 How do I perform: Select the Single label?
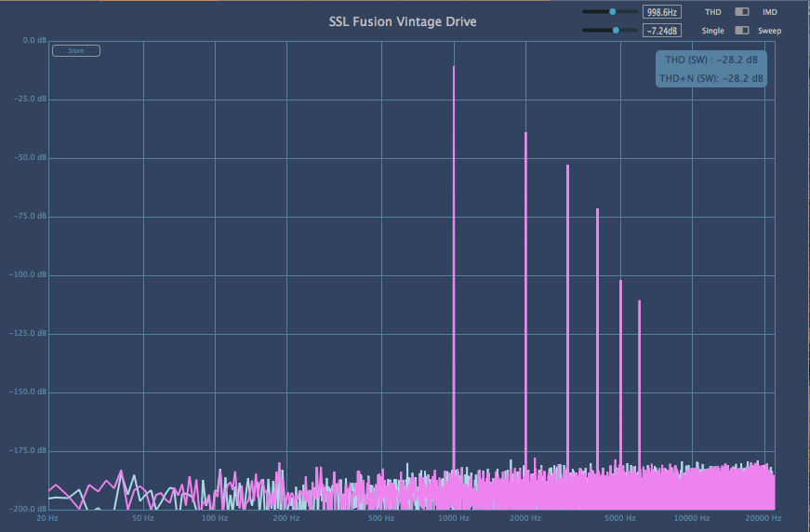pos(713,31)
